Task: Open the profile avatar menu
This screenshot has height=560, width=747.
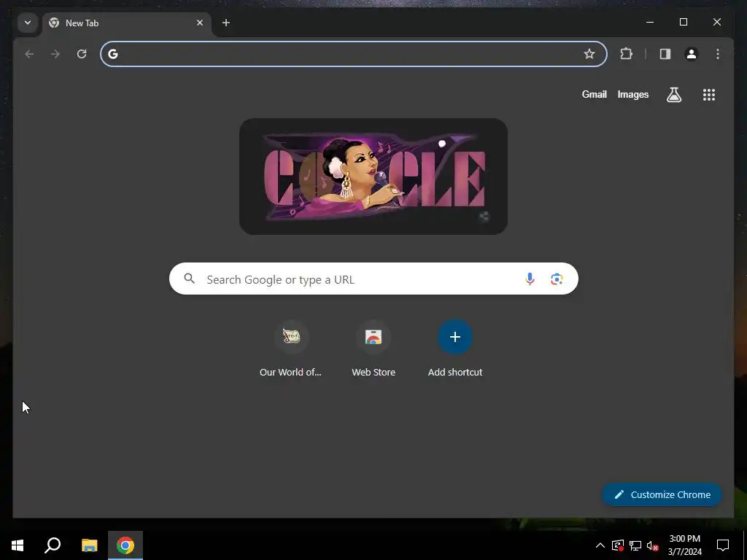Action: point(692,54)
